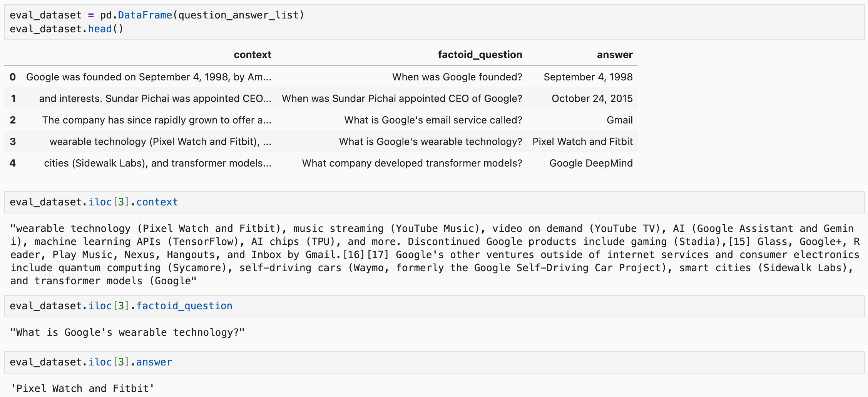Click the long wearable technology context output text
The image size is (868, 397).
click(435, 255)
